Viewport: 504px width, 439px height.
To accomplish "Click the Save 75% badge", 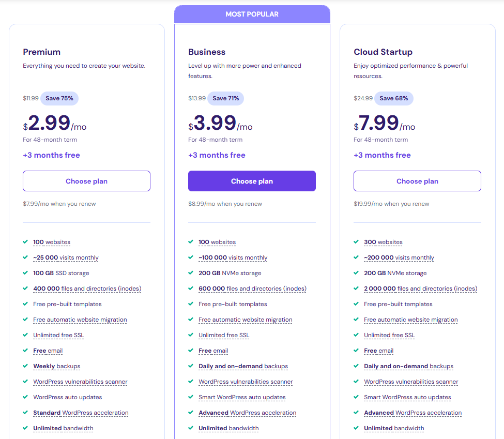I will click(x=59, y=98).
